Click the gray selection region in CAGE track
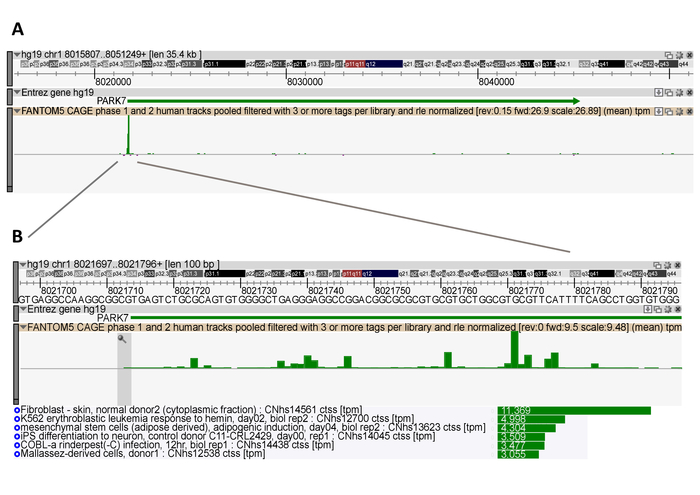The image size is (700, 495). (124, 369)
